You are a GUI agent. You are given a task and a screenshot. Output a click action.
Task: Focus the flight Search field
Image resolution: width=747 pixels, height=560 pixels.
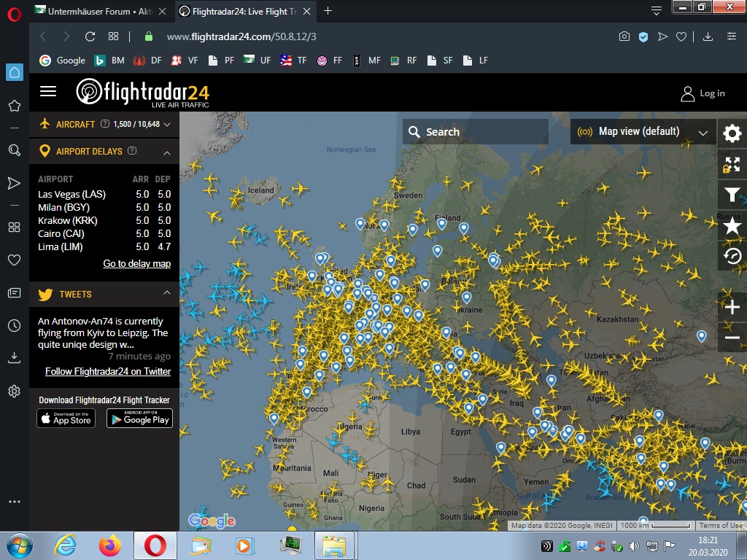(476, 131)
